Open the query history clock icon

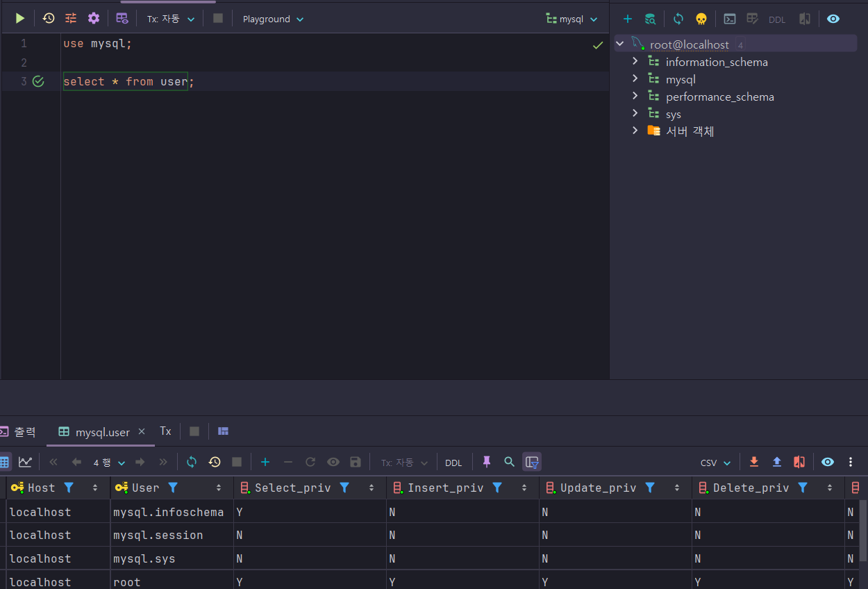click(x=49, y=19)
